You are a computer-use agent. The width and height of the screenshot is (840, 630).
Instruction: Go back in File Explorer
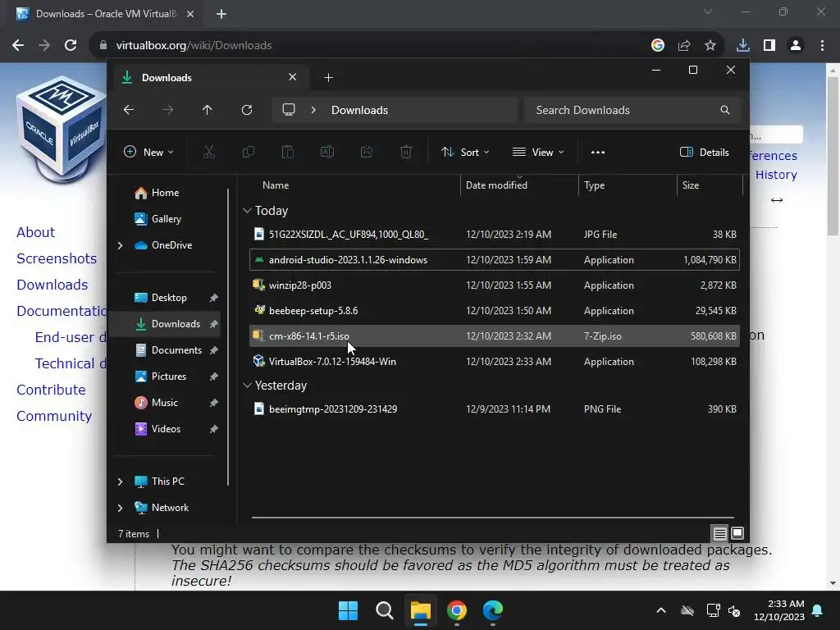click(x=129, y=110)
